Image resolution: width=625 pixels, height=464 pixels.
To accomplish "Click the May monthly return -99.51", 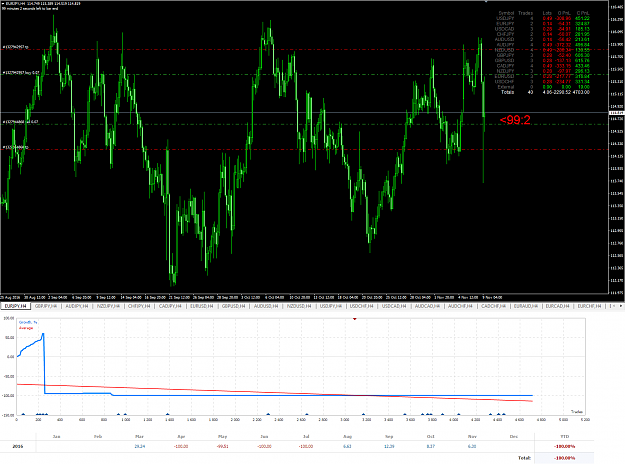I will [223, 446].
